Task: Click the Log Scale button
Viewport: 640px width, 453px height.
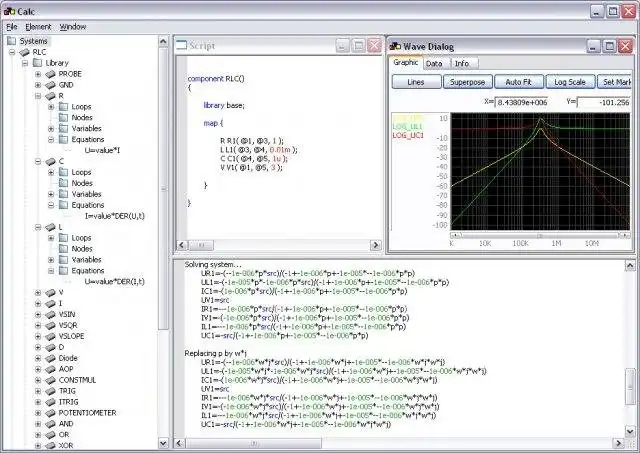Action: (570, 82)
